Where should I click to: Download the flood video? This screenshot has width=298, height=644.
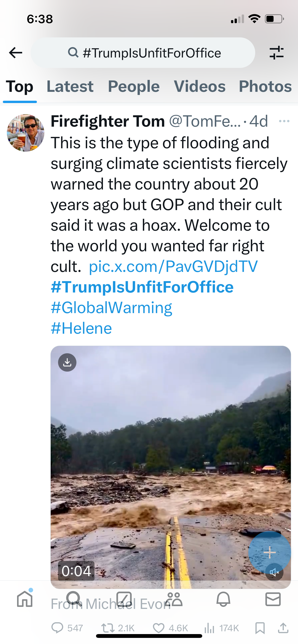pyautogui.click(x=67, y=362)
